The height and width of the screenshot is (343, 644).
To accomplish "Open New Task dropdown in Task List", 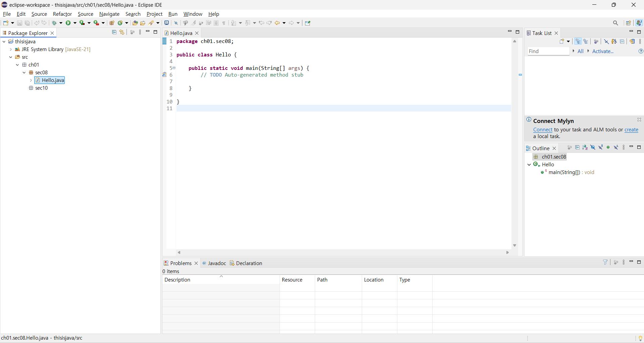I will (x=568, y=41).
